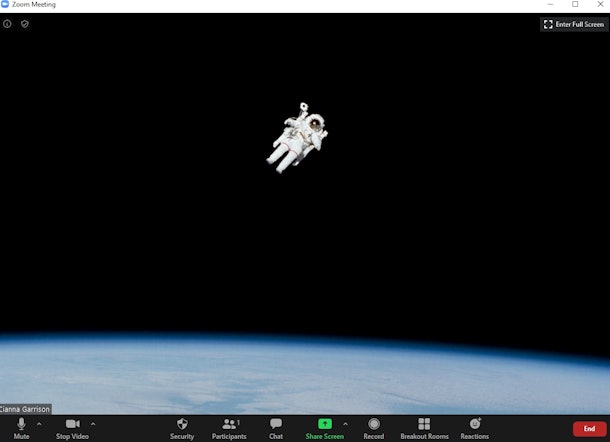
Task: Open video options arrow beside Stop Video
Action: [x=93, y=424]
